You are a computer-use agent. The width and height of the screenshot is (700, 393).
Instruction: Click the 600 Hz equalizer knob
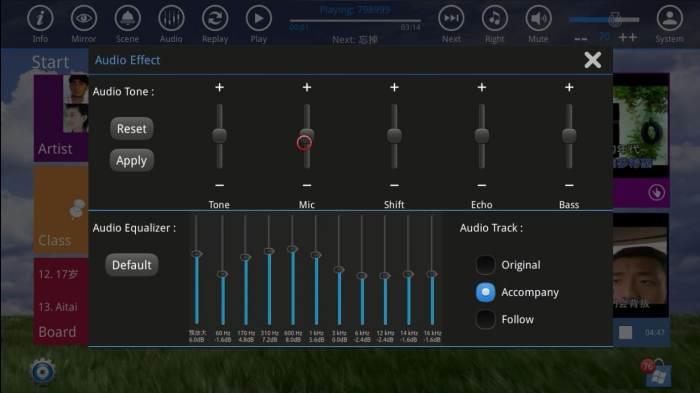tap(292, 249)
